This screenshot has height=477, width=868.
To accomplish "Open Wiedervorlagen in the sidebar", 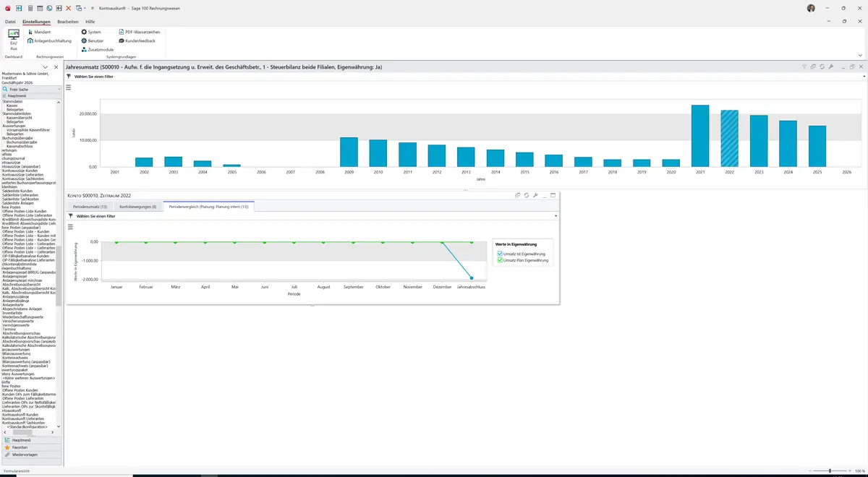I will click(x=31, y=455).
